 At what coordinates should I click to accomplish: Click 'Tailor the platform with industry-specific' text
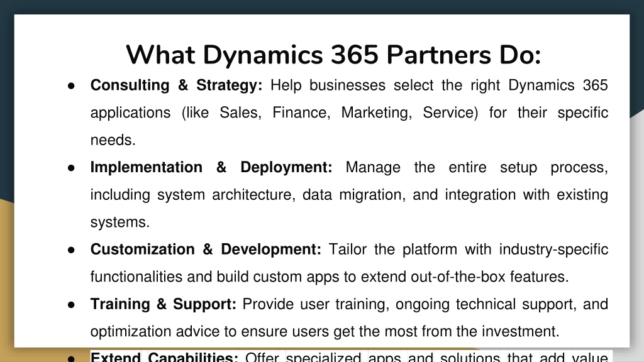click(468, 250)
